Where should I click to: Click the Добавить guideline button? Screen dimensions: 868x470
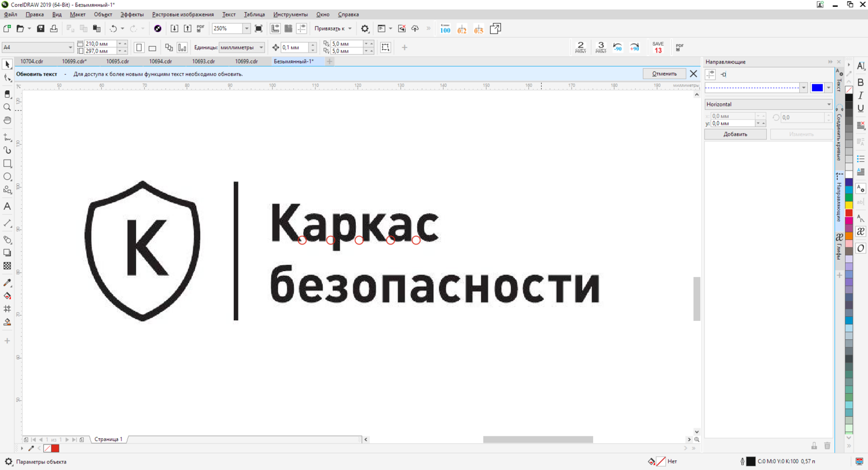pos(735,134)
